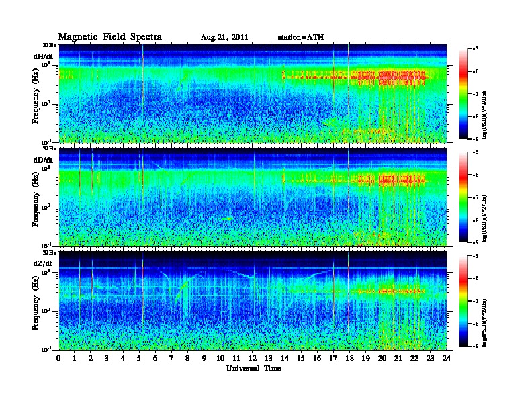Image resolution: width=532 pixels, height=411 pixels.
Task: Select the dZ/dt panel label
Action: [x=43, y=263]
